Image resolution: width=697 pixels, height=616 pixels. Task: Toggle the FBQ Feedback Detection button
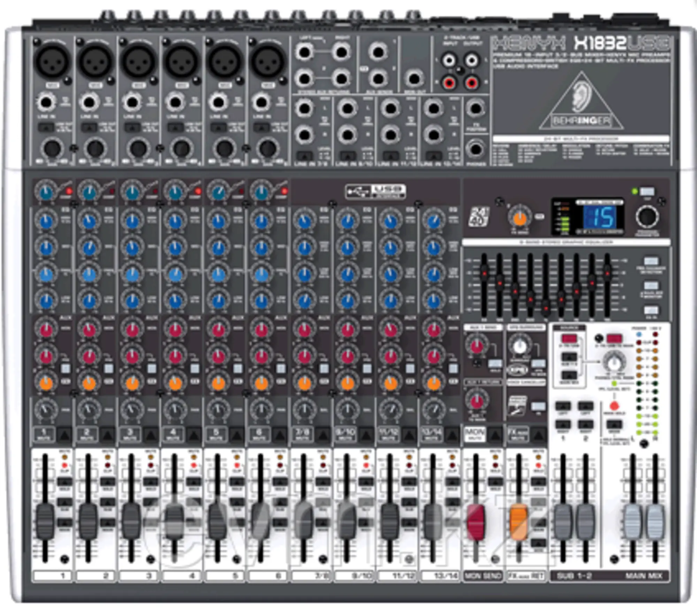click(x=651, y=261)
